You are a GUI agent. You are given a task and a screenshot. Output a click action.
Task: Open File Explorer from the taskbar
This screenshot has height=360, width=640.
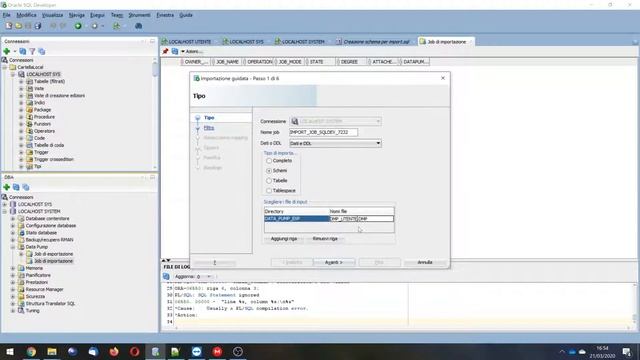click(x=52, y=351)
